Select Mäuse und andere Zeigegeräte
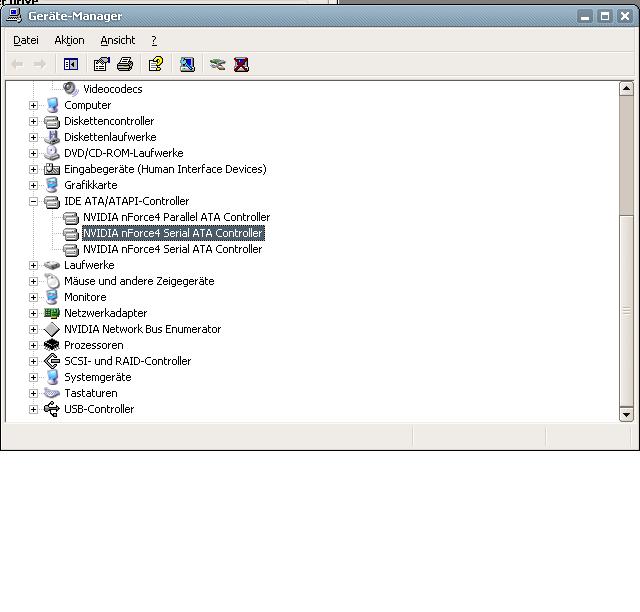640x612 pixels. [139, 281]
